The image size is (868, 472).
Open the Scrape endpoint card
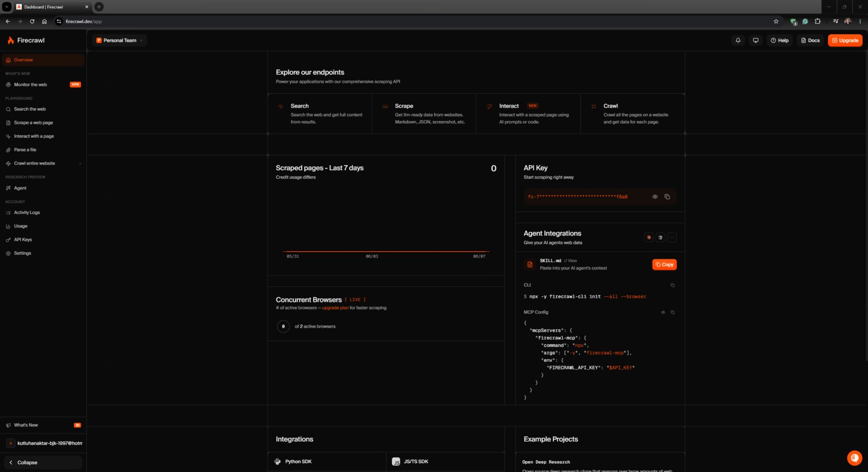click(424, 114)
